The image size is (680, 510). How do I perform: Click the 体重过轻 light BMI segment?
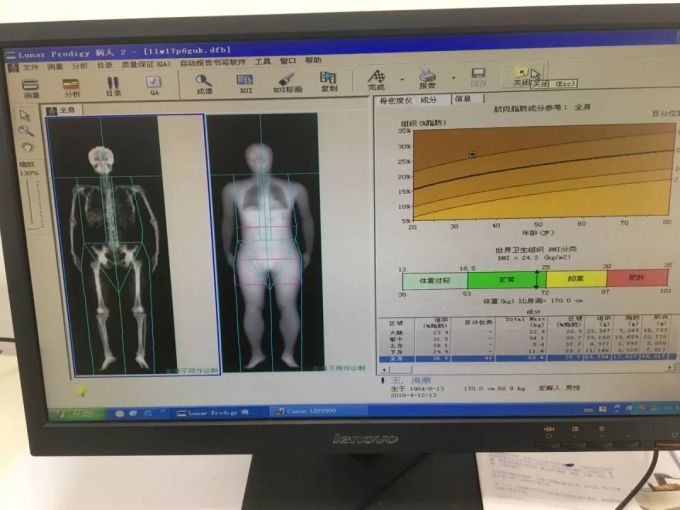(x=435, y=281)
